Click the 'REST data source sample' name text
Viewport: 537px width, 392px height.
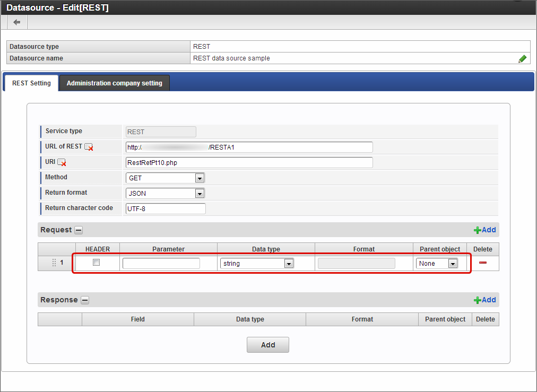231,58
